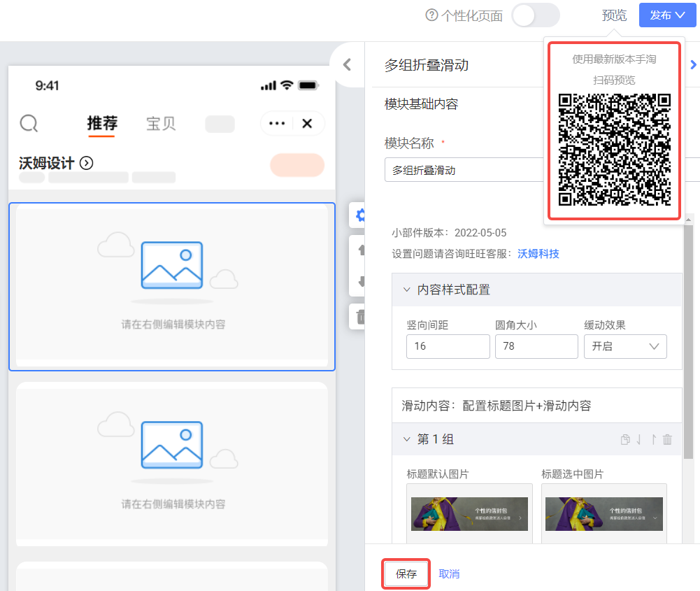The height and width of the screenshot is (591, 700).
Task: Click the 模块名称 input field
Action: [464, 170]
